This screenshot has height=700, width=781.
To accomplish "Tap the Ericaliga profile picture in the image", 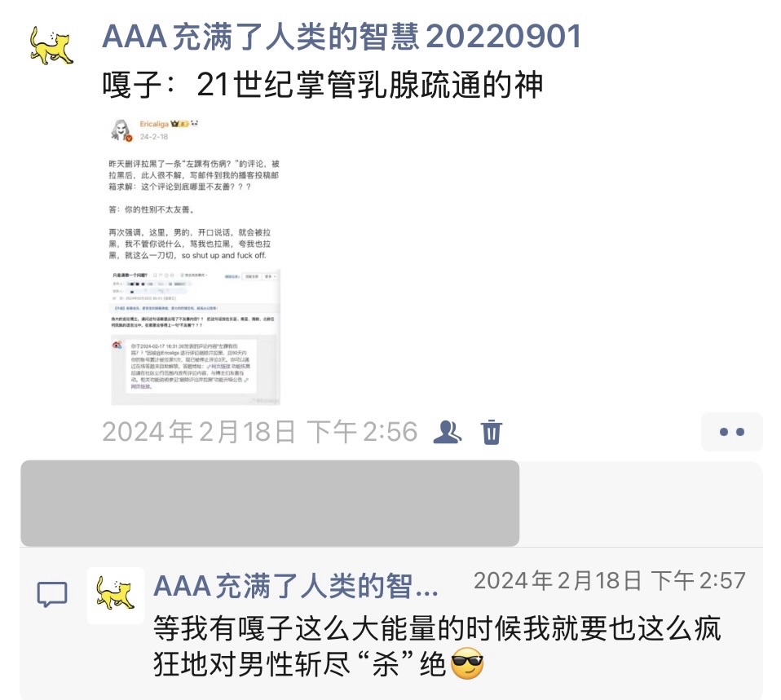I will [x=121, y=130].
